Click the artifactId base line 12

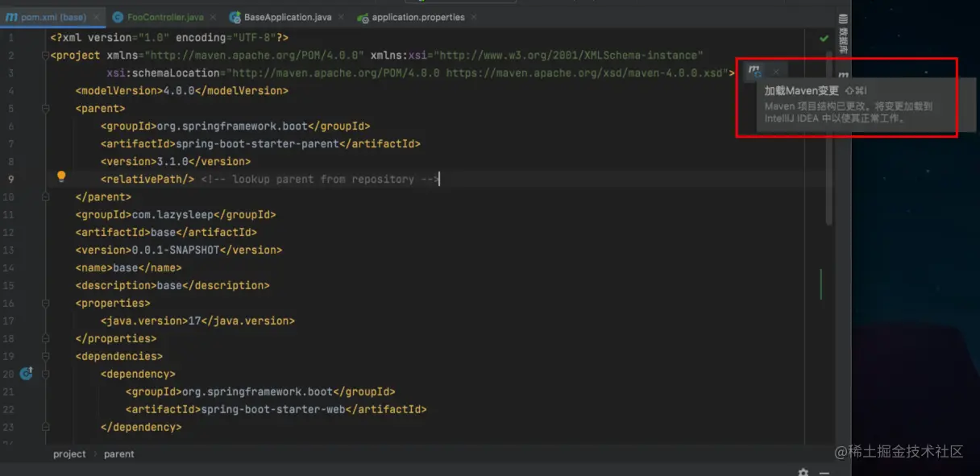pyautogui.click(x=166, y=233)
